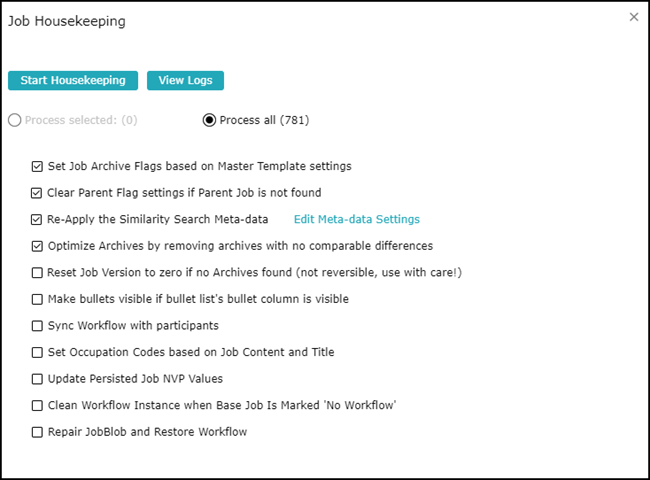
Task: Open View Logs
Action: (x=185, y=80)
